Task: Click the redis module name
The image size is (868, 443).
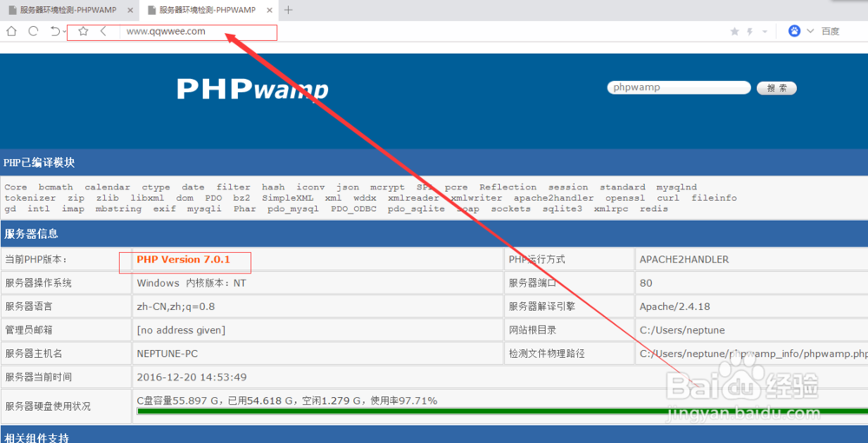Action: point(654,208)
